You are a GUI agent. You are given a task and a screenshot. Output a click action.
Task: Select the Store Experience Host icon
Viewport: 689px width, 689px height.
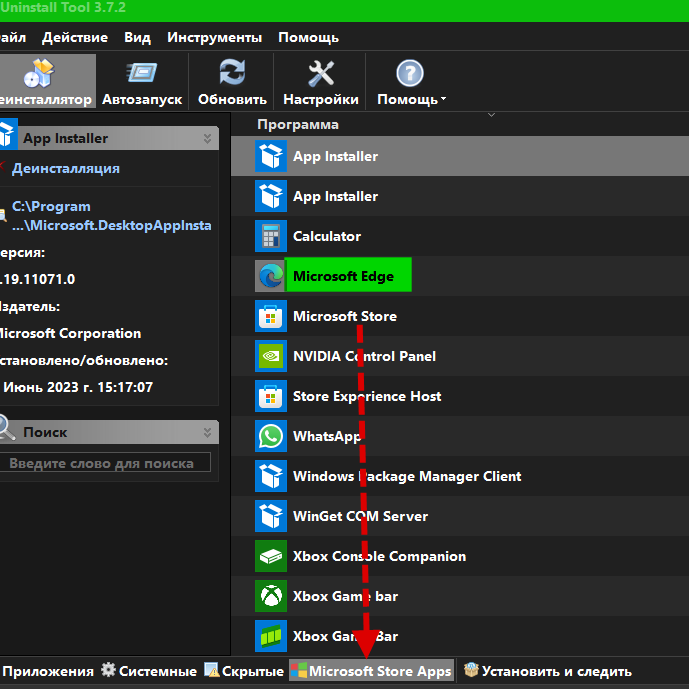[271, 396]
